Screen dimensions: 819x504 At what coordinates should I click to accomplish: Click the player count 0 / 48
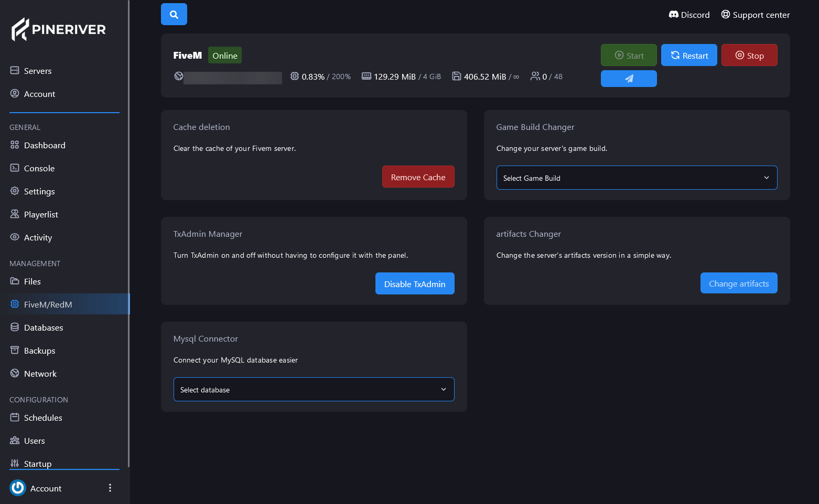(x=552, y=76)
